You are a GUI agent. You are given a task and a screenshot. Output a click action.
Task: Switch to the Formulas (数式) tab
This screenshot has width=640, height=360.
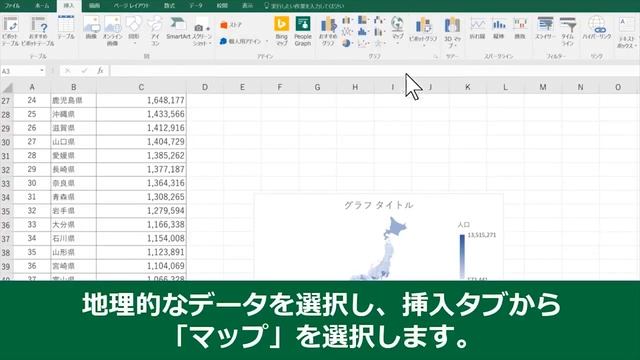(x=169, y=6)
